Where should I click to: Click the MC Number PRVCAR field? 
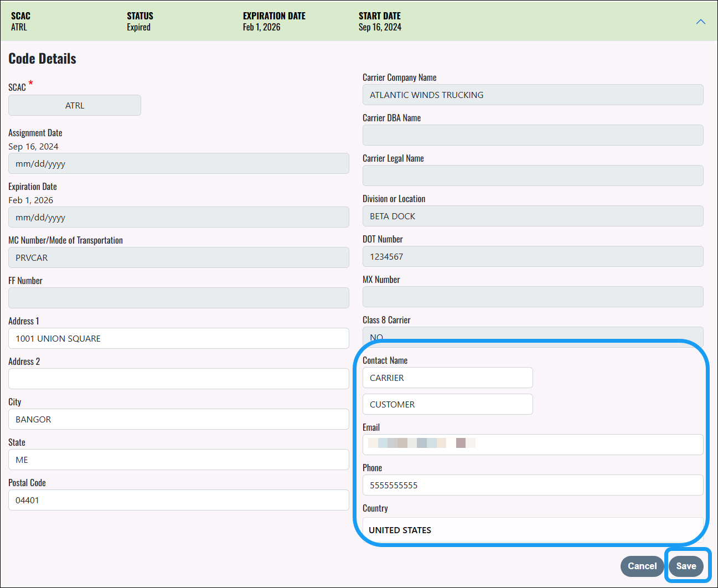(178, 257)
